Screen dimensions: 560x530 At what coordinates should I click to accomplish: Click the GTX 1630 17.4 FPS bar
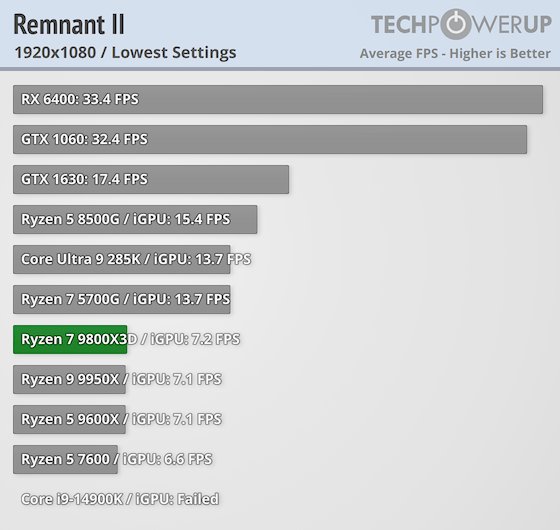coord(151,179)
